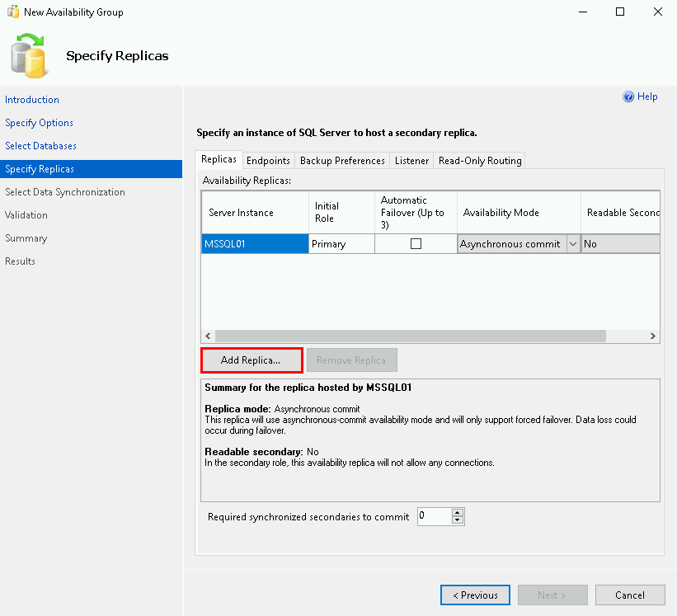Click the database wizard icon in header
Screen dimensions: 677x616
tap(29, 55)
